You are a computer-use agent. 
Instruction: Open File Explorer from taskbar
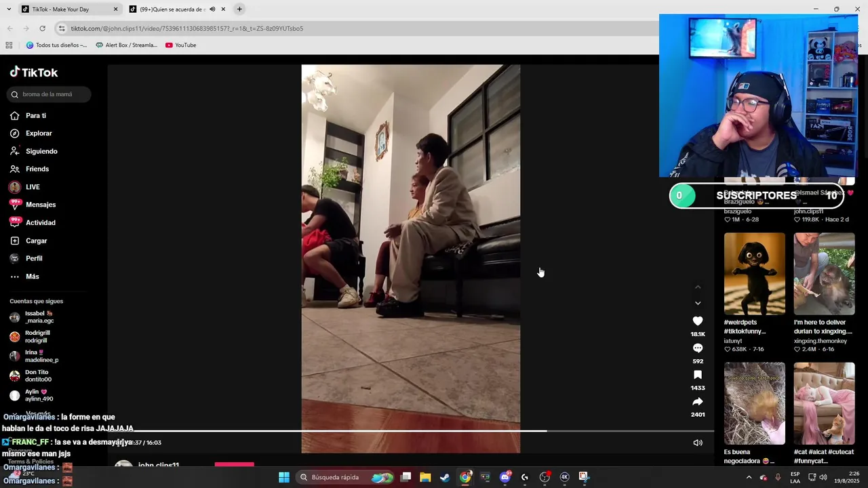point(425,477)
